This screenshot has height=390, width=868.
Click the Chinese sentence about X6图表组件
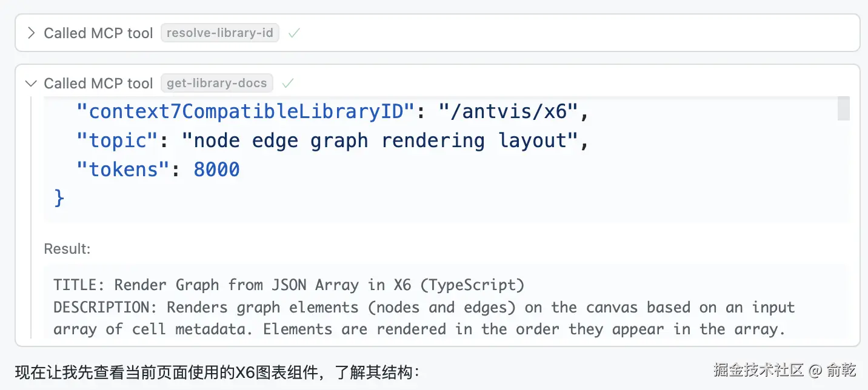click(x=217, y=372)
